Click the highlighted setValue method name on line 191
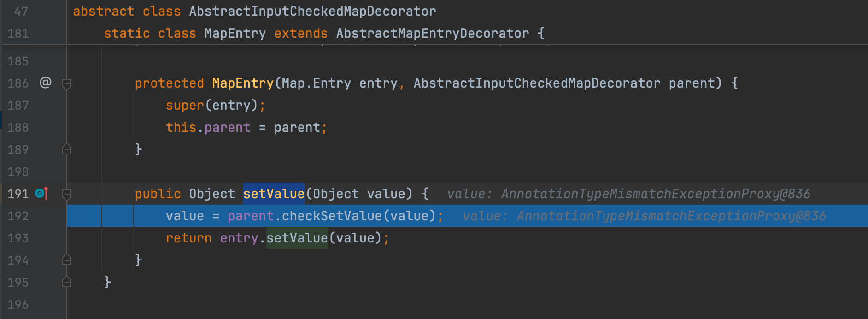Screen dimensions: 868x319 [x=274, y=194]
